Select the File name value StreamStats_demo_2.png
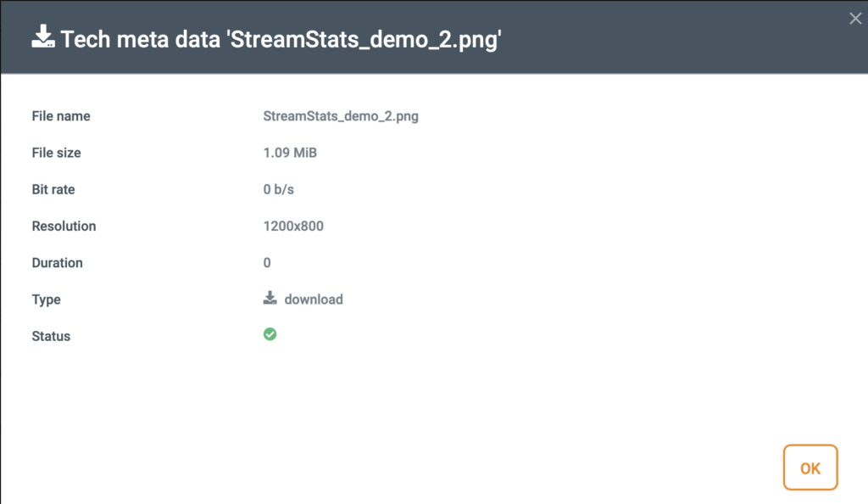The height and width of the screenshot is (504, 868). pos(341,116)
